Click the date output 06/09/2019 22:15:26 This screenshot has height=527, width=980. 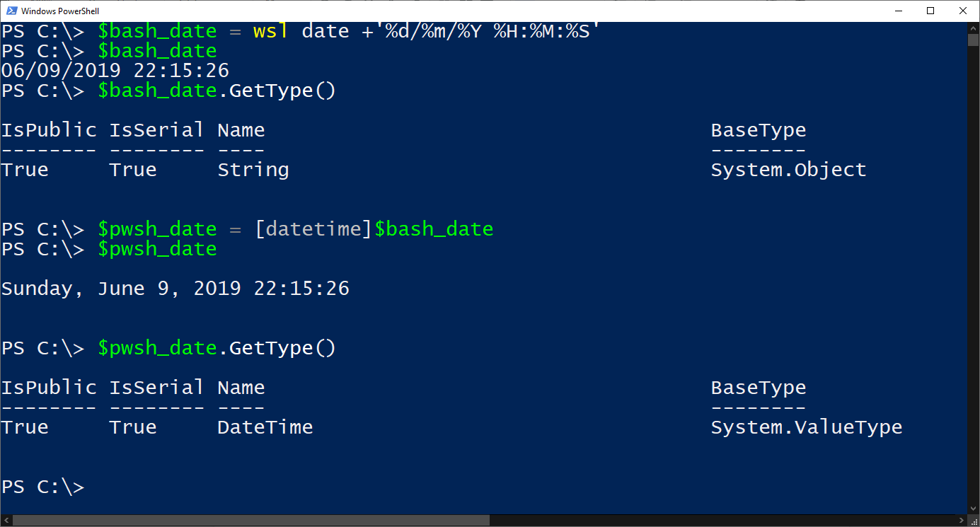point(115,70)
